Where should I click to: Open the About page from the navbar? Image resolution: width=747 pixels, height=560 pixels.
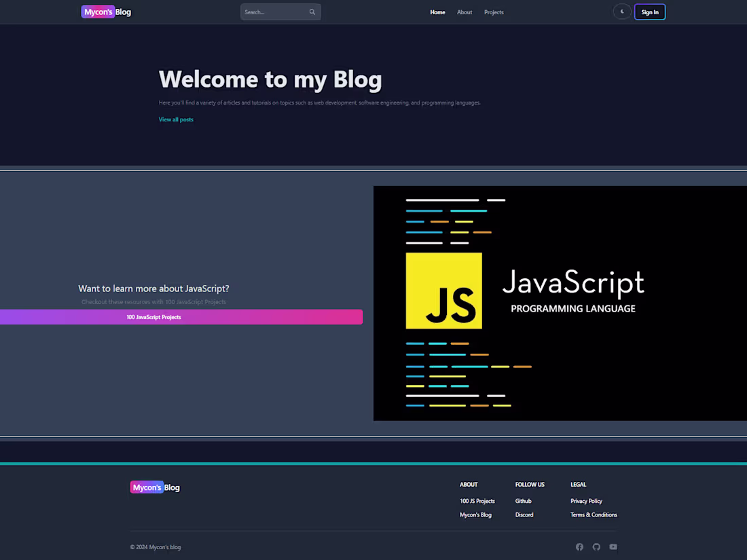(x=464, y=12)
